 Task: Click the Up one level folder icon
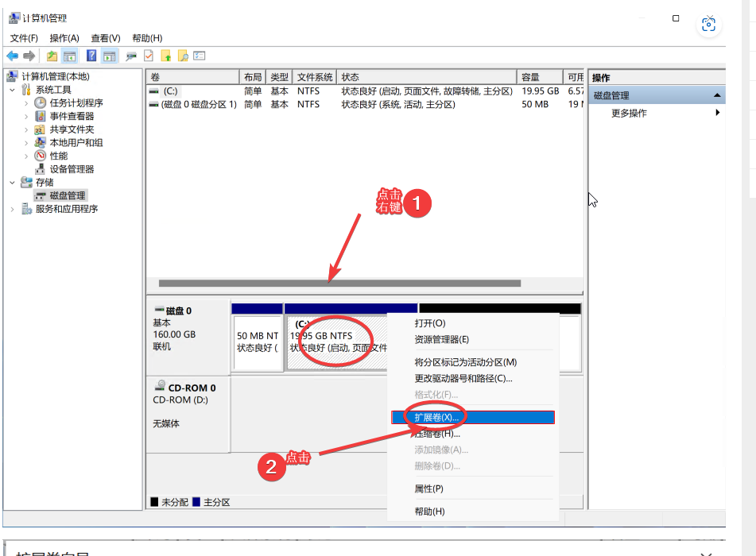click(52, 56)
